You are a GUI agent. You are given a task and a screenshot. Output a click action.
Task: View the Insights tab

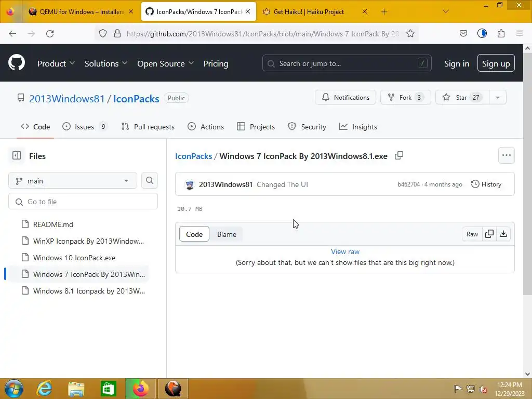coord(358,127)
